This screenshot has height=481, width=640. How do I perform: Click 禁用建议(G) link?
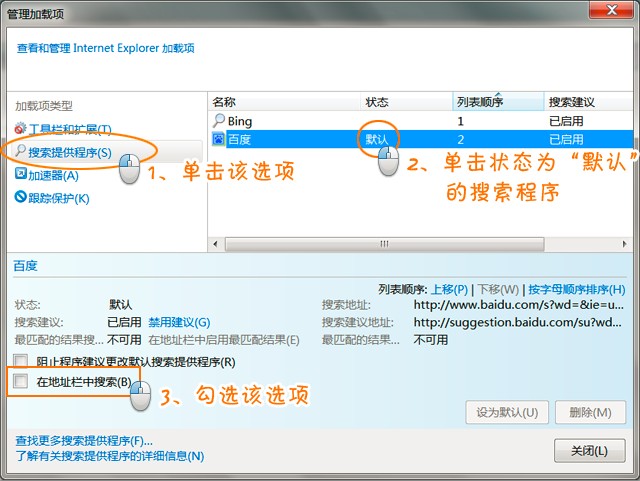click(x=179, y=322)
